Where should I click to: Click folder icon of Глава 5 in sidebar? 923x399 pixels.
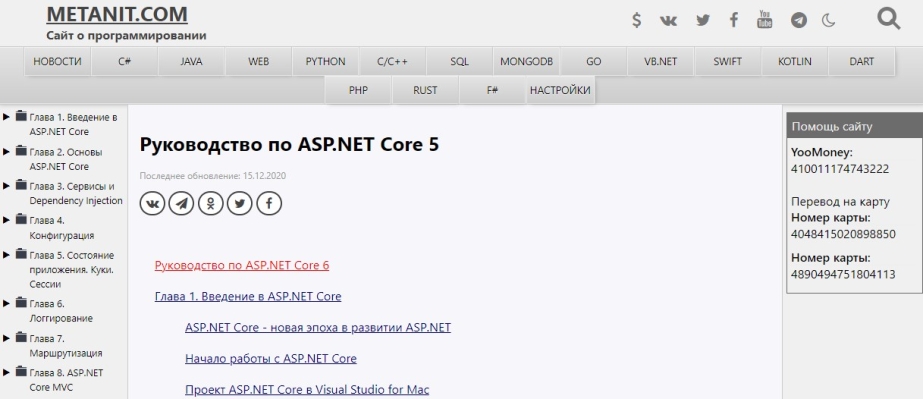point(21,254)
